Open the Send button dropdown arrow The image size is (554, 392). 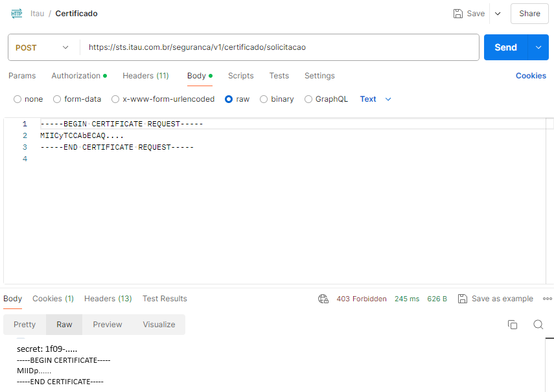pyautogui.click(x=538, y=47)
